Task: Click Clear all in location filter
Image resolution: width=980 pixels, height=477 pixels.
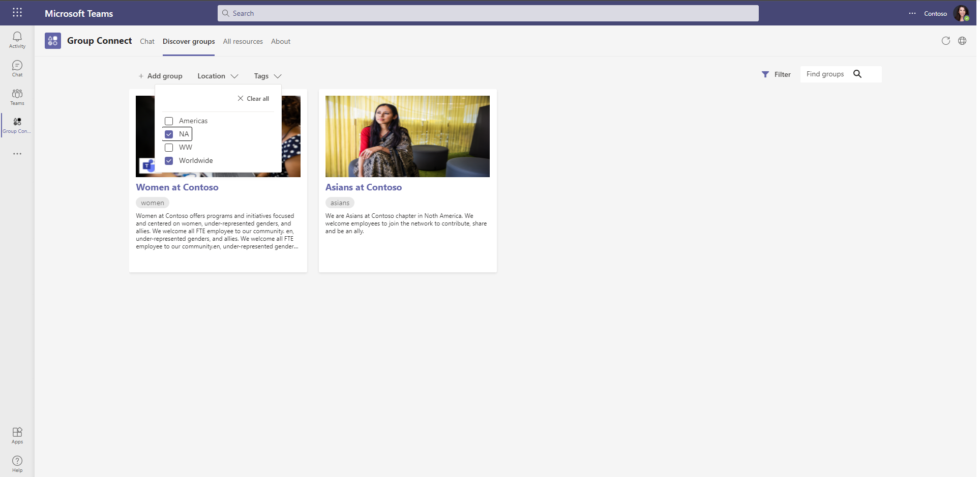Action: tap(253, 98)
